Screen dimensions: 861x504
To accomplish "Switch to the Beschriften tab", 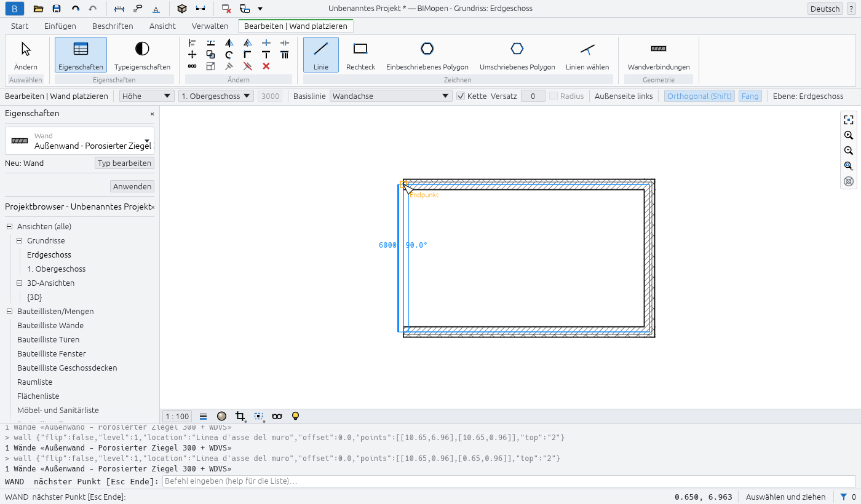I will [x=113, y=26].
